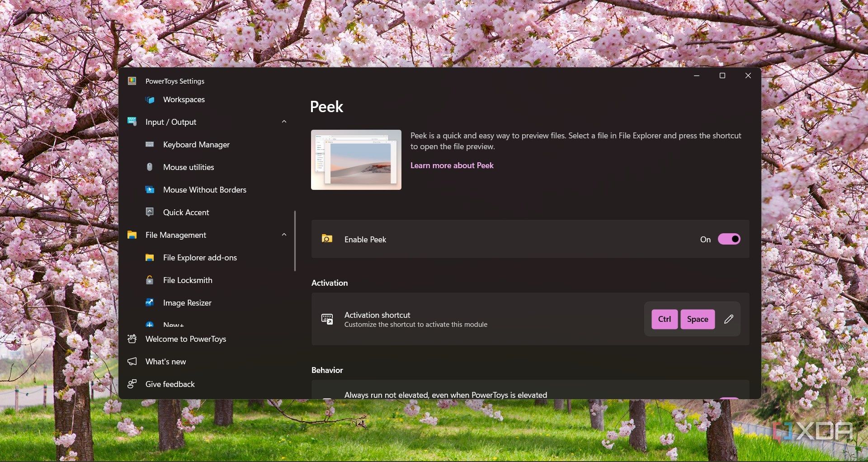Click the Activation shortcut keyboard icon
Screen dimensions: 868x462
click(x=327, y=319)
